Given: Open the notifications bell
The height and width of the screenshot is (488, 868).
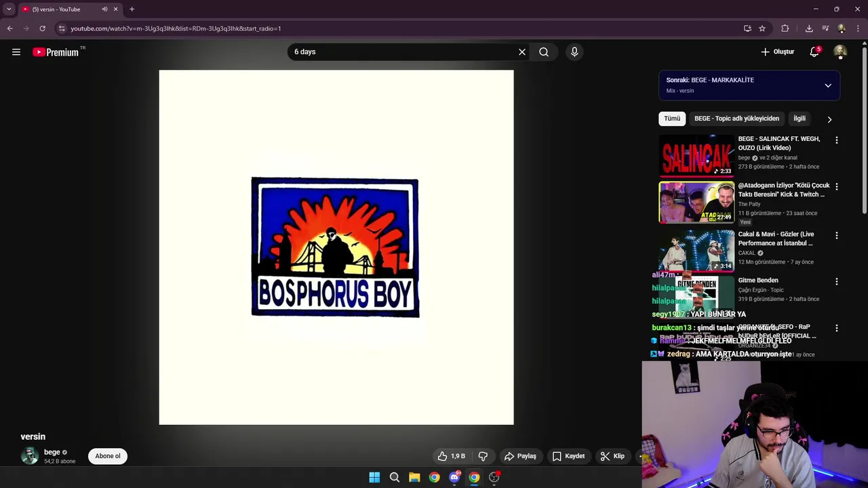Looking at the screenshot, I should (x=814, y=52).
